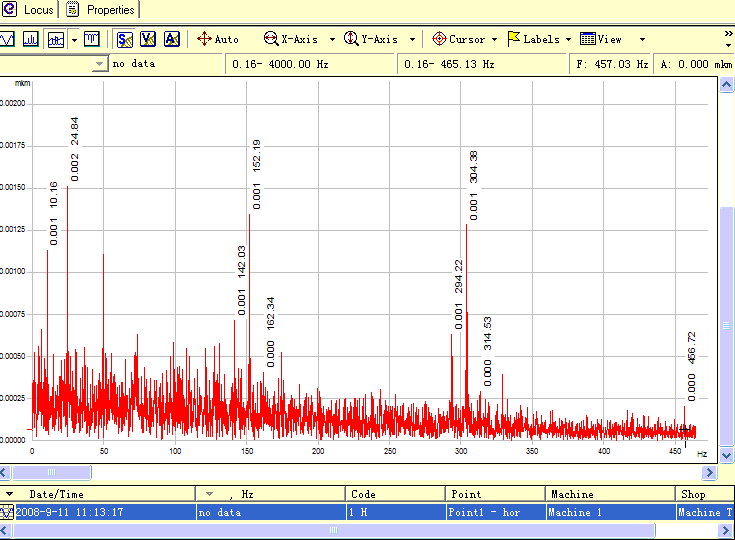
Task: Expand the Cursor dropdown arrow
Action: (495, 39)
